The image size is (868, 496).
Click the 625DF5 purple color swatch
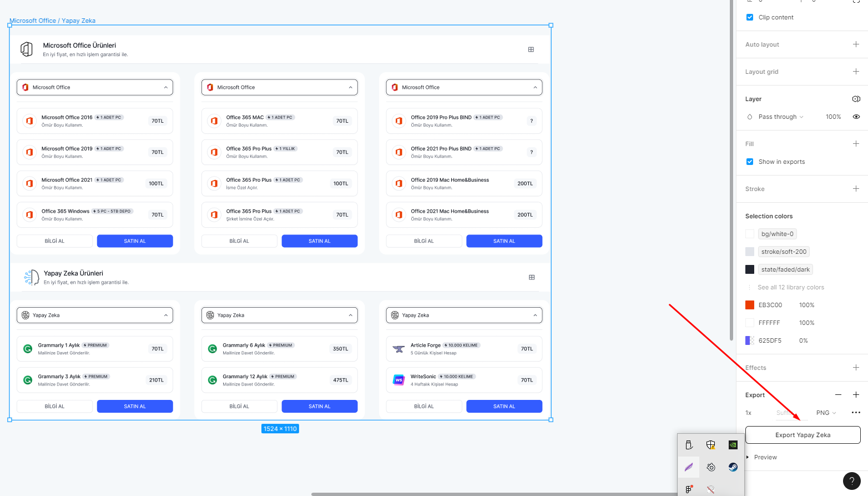pos(750,340)
